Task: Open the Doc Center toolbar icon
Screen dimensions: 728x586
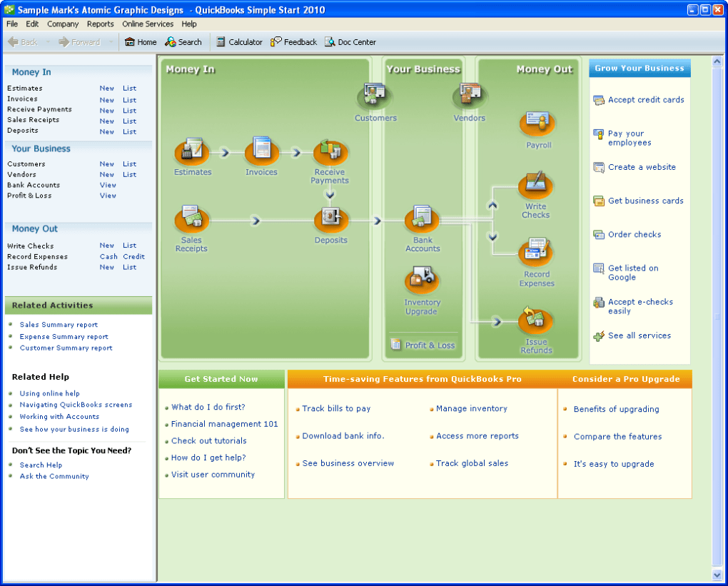Action: 350,41
